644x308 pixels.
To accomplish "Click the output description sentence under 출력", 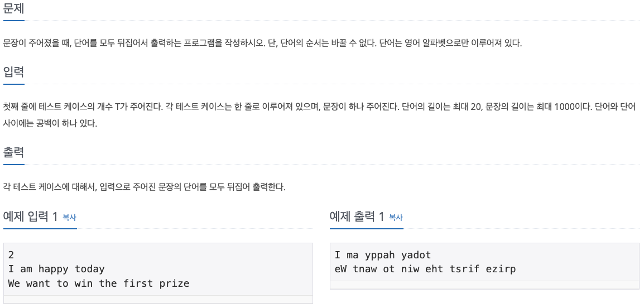I will 144,187.
